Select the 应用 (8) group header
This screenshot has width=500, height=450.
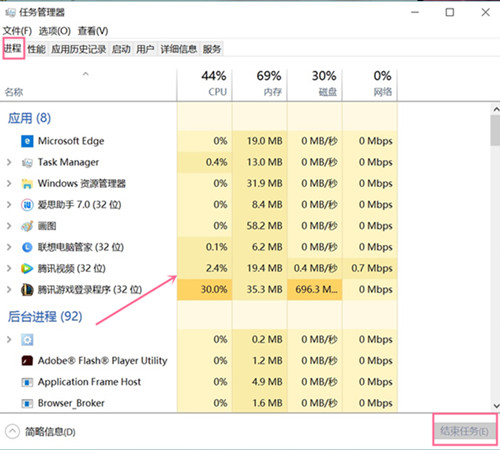point(29,118)
